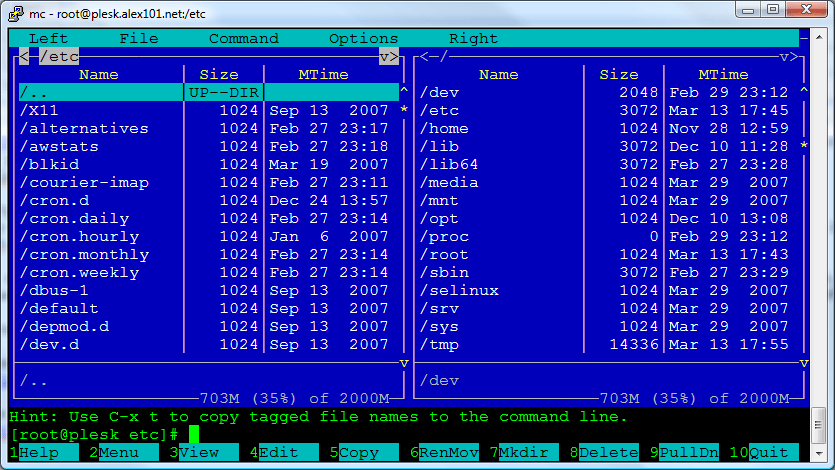Click the PuTTY icon in title bar
This screenshot has width=835, height=470.
(16, 13)
